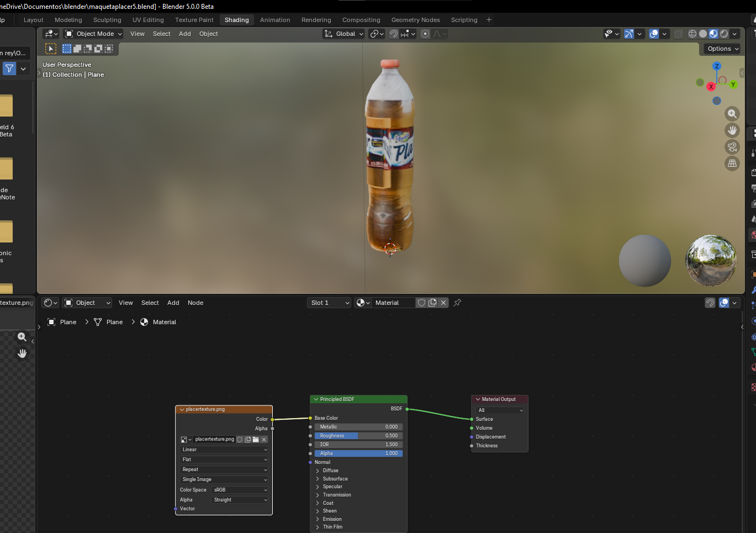Image resolution: width=756 pixels, height=533 pixels.
Task: Expand the Emission section in Principled BSDF
Action: [x=332, y=519]
